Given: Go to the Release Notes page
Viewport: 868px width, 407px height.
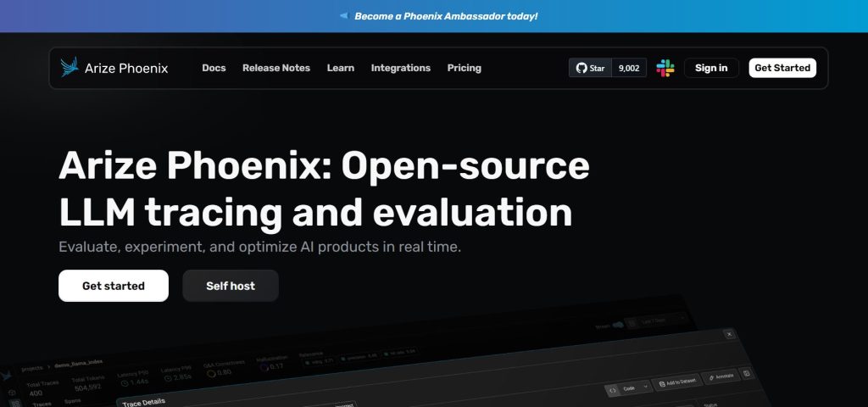Looking at the screenshot, I should [x=276, y=68].
